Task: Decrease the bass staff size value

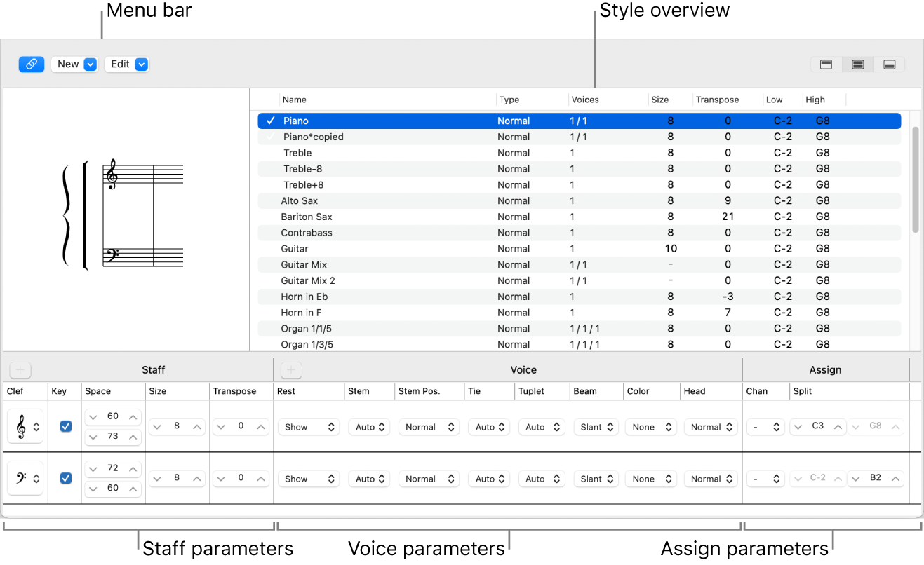Action: (x=156, y=478)
